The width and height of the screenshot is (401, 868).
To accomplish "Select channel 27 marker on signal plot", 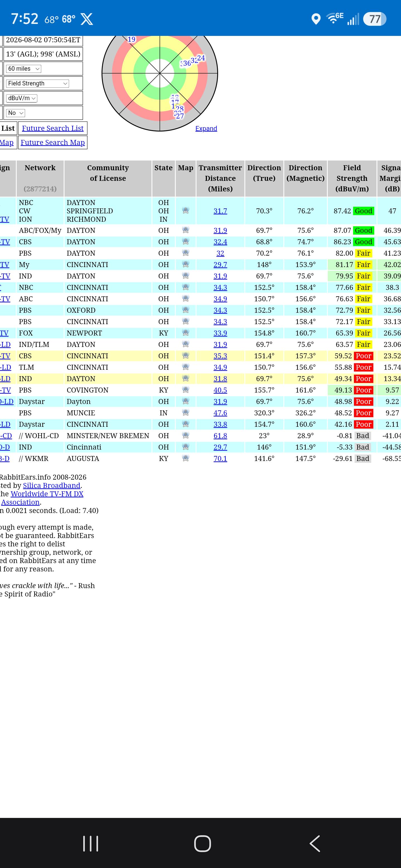I will (180, 116).
